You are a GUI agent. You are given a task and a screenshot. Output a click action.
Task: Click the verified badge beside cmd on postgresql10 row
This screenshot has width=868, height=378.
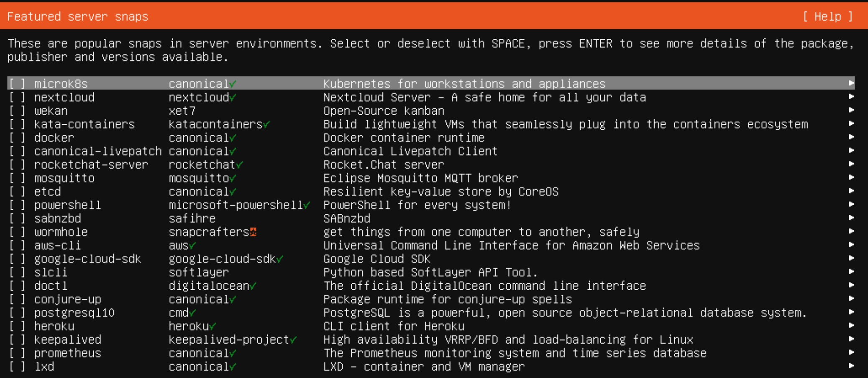click(x=192, y=313)
